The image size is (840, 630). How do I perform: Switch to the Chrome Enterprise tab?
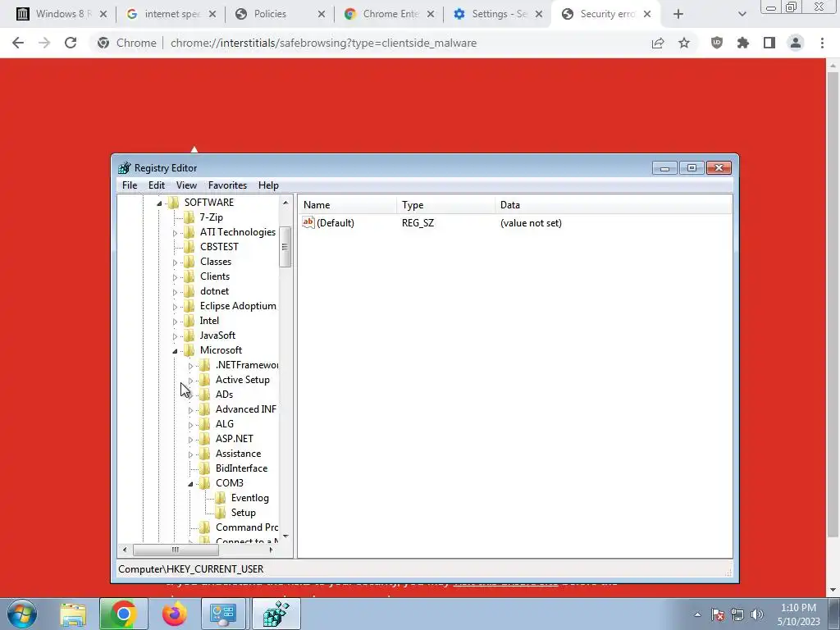pyautogui.click(x=389, y=14)
